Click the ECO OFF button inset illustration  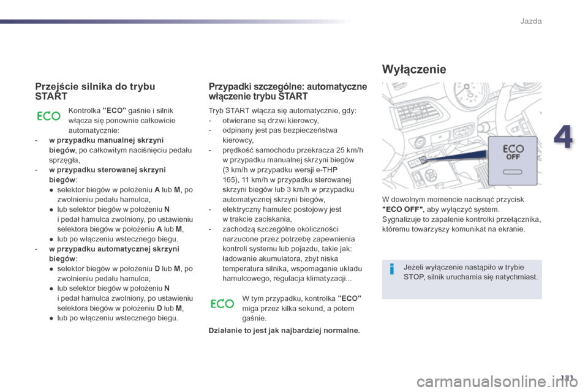pos(512,161)
